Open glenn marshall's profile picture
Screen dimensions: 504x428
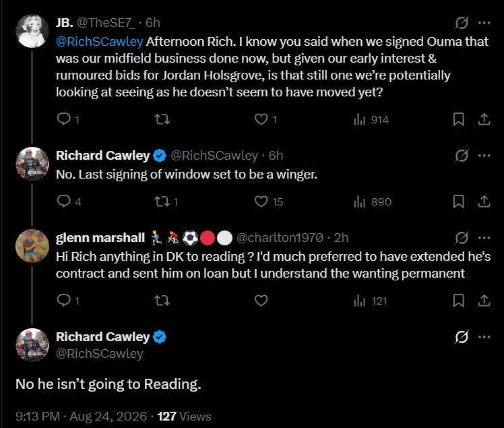coord(32,246)
